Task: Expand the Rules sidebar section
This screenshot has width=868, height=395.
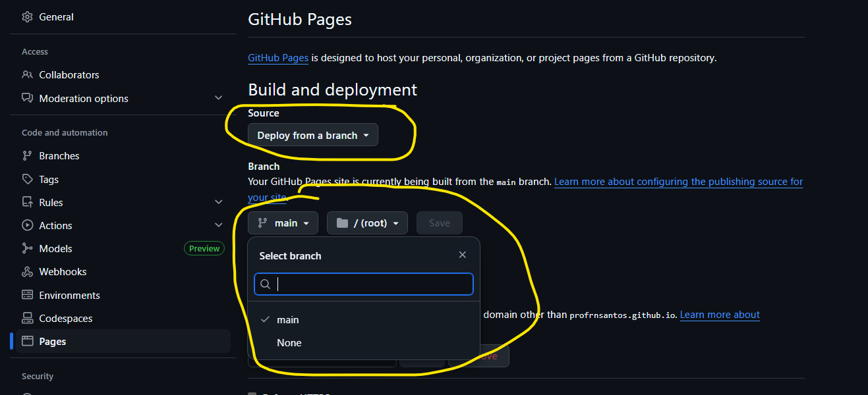Action: (219, 202)
